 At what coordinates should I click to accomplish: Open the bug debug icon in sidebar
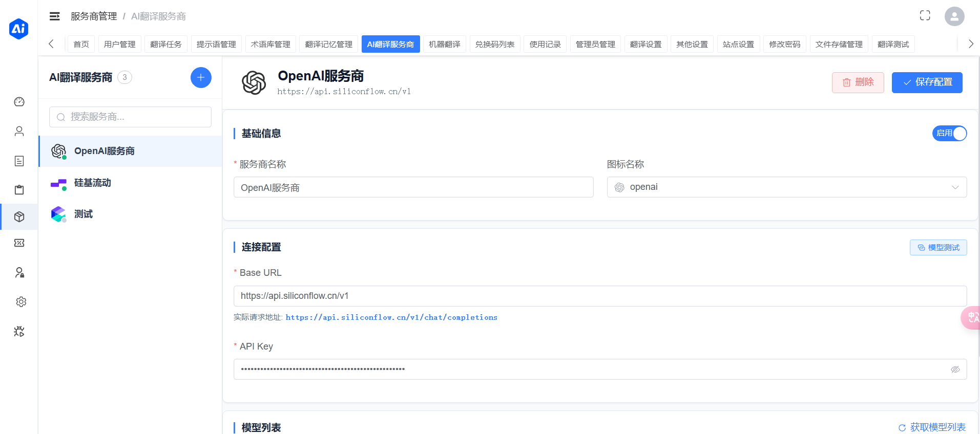point(19,332)
